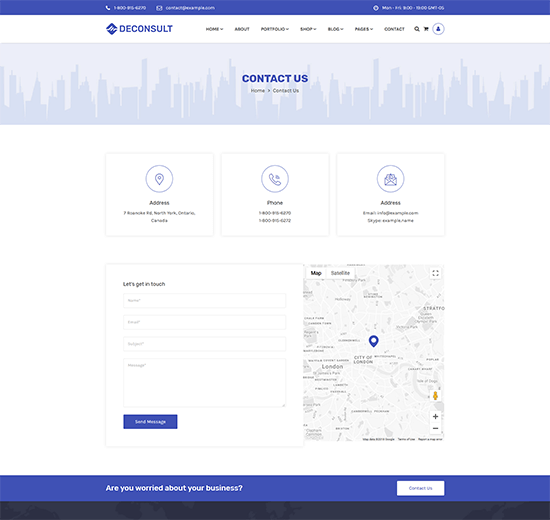Click the Phone card handset icon
Viewport: 550px width, 520px height.
tap(275, 179)
